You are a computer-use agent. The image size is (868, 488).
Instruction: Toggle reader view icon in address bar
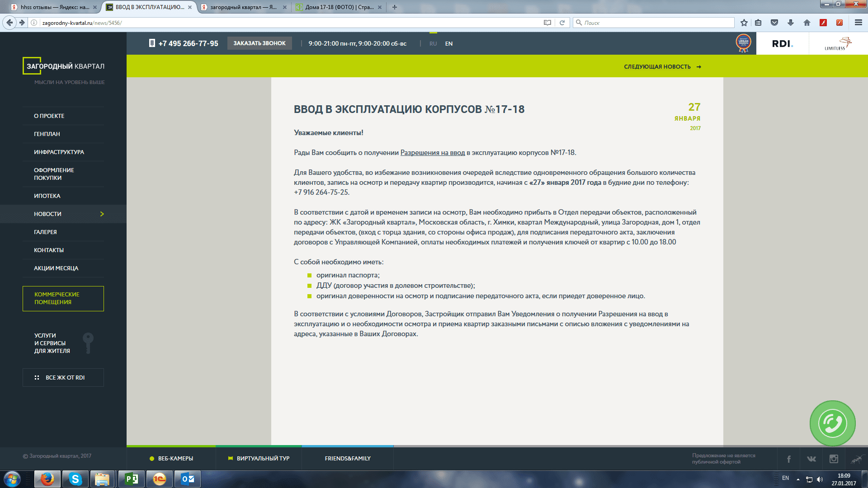coord(547,23)
